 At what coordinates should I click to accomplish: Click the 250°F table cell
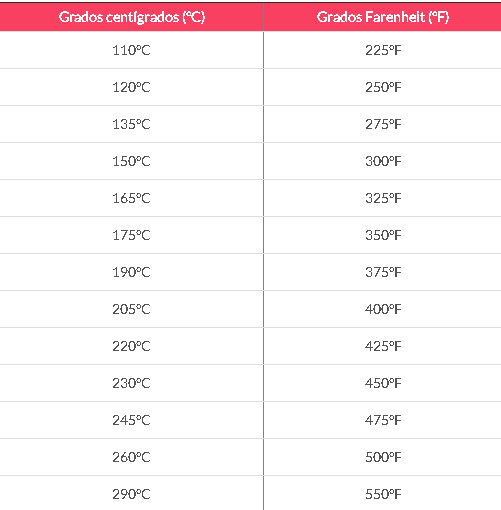tap(382, 87)
